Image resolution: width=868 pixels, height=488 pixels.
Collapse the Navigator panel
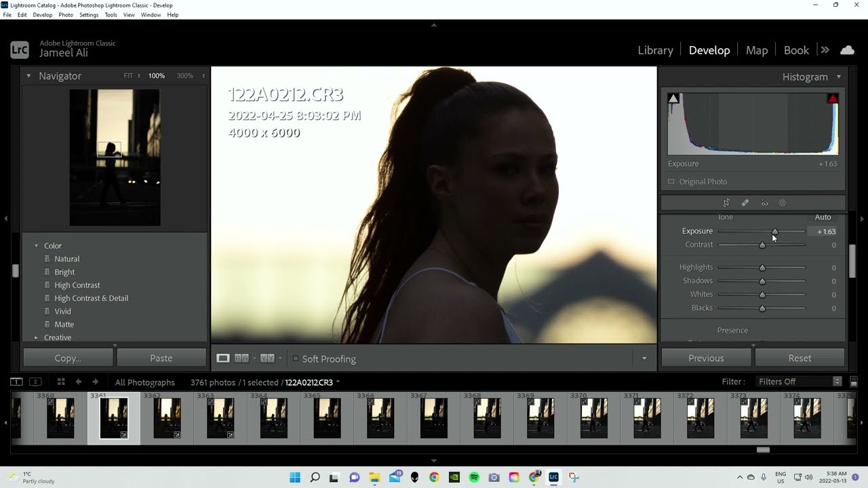[28, 76]
